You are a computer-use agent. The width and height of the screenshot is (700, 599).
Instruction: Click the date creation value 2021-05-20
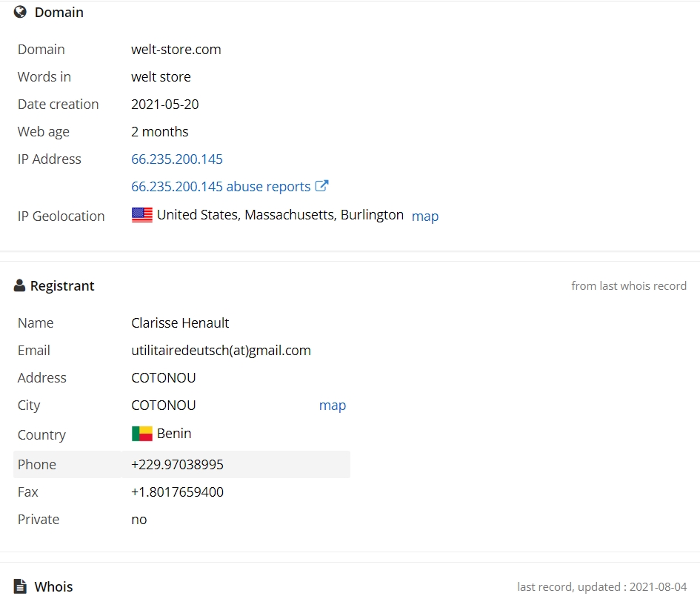[164, 104]
